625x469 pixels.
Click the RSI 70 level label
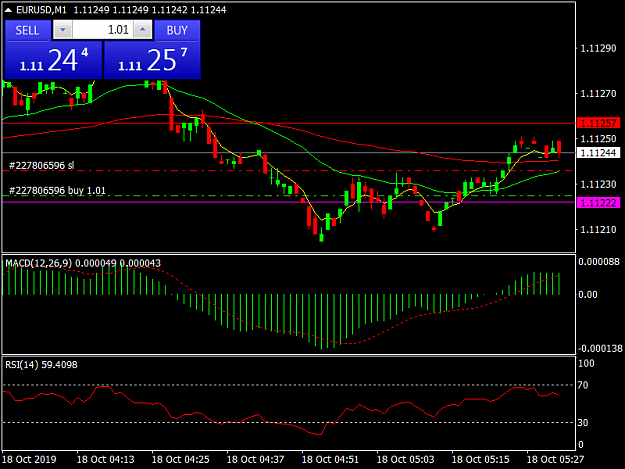pyautogui.click(x=583, y=385)
